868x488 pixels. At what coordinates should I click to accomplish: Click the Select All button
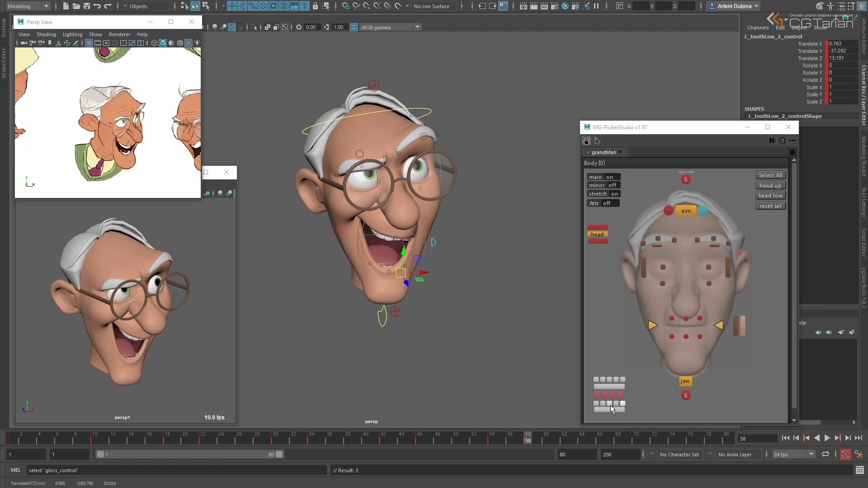click(770, 175)
